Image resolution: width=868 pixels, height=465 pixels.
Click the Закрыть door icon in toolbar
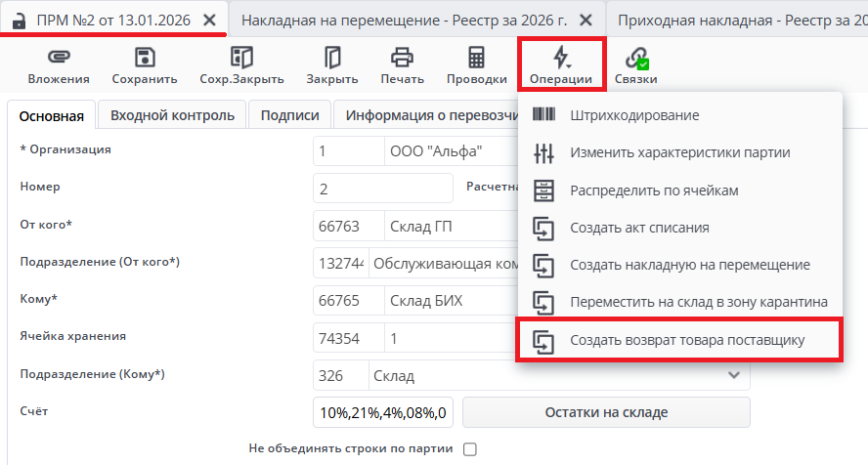point(332,58)
